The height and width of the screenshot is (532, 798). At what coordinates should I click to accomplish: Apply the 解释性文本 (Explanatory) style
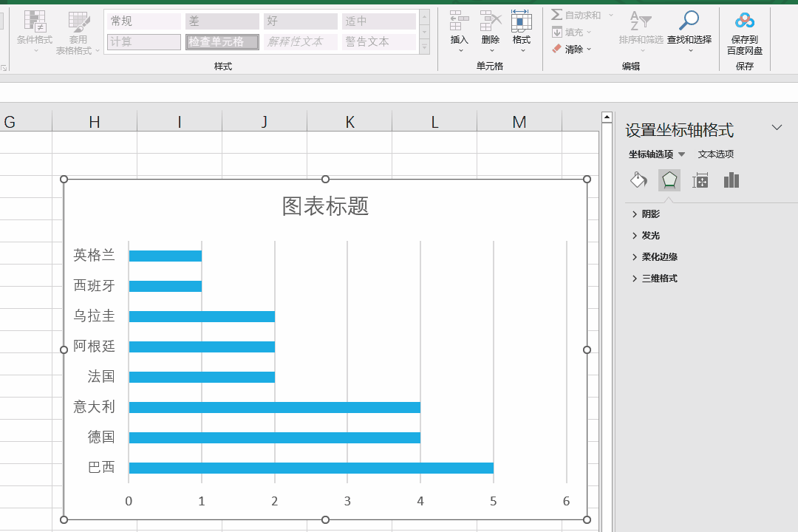(301, 41)
